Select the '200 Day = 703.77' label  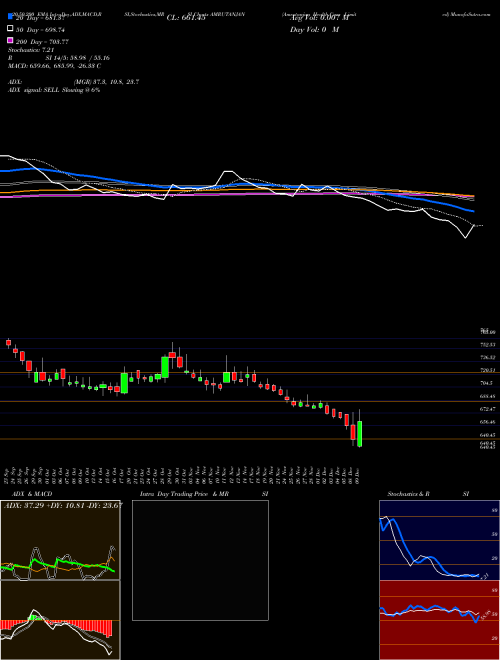pyautogui.click(x=42, y=42)
